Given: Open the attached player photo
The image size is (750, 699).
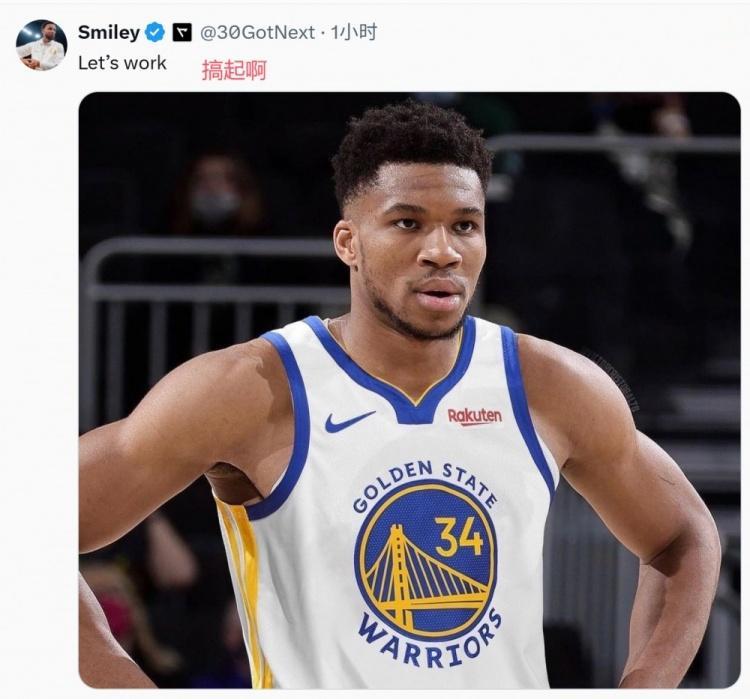Looking at the screenshot, I should coord(409,390).
